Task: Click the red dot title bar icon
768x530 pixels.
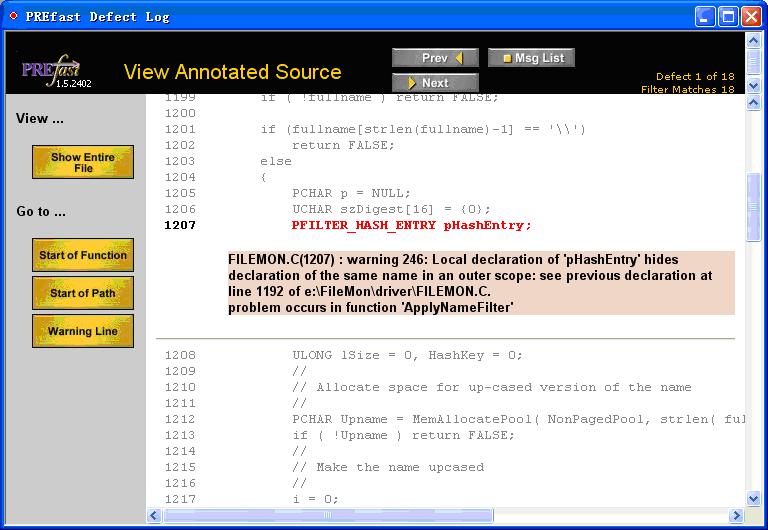Action: pyautogui.click(x=13, y=16)
